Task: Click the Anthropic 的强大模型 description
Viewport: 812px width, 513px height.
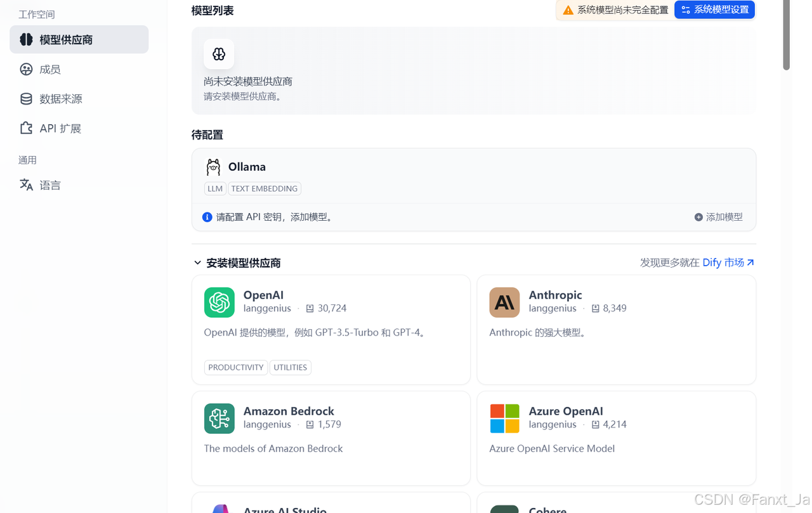Action: pyautogui.click(x=537, y=332)
